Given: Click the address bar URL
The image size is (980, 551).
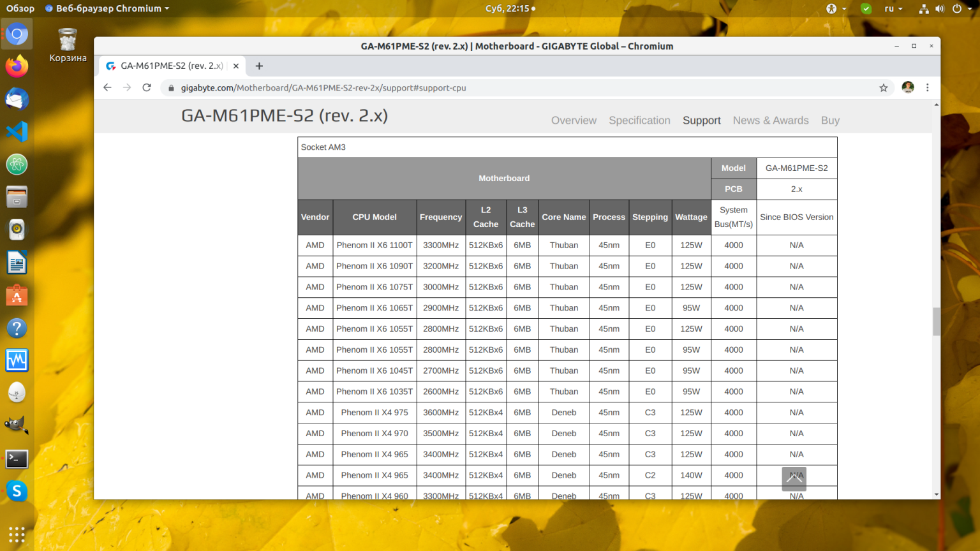Looking at the screenshot, I should coord(323,88).
